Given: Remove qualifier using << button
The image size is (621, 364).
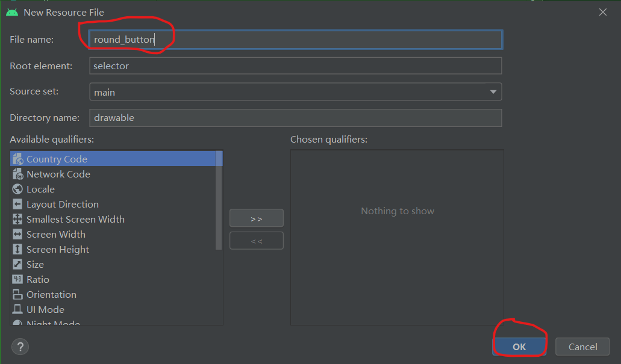Looking at the screenshot, I should tap(256, 240).
